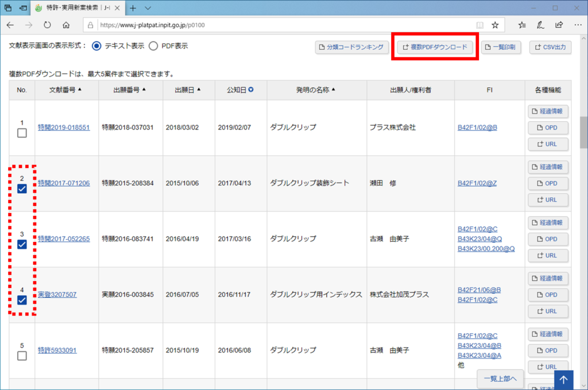Open favorites list hub icon

tap(522, 25)
